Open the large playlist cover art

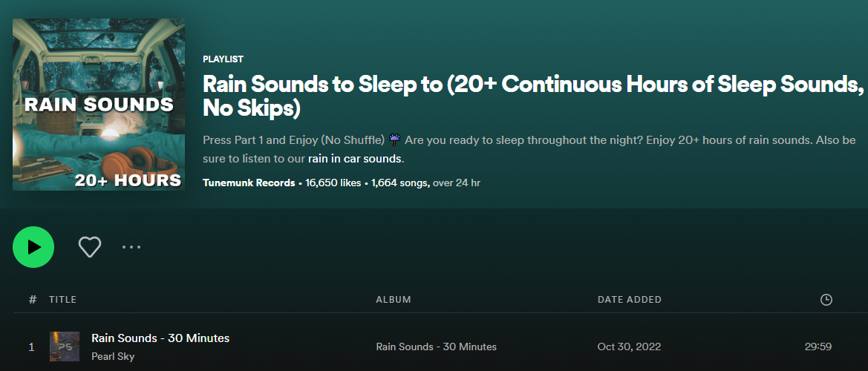[99, 105]
